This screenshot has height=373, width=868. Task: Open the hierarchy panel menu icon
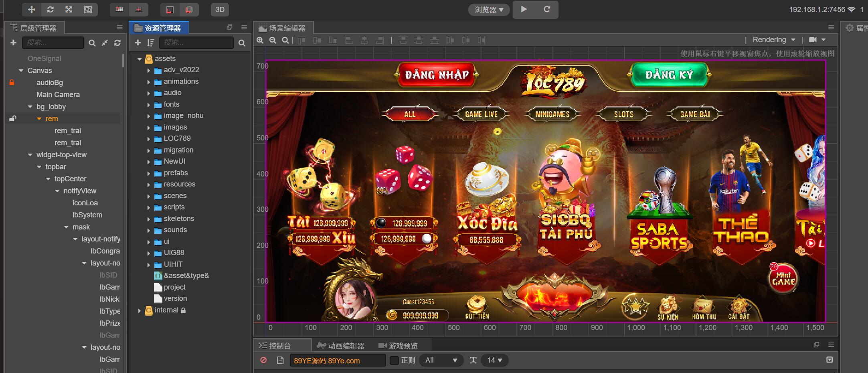coord(119,27)
